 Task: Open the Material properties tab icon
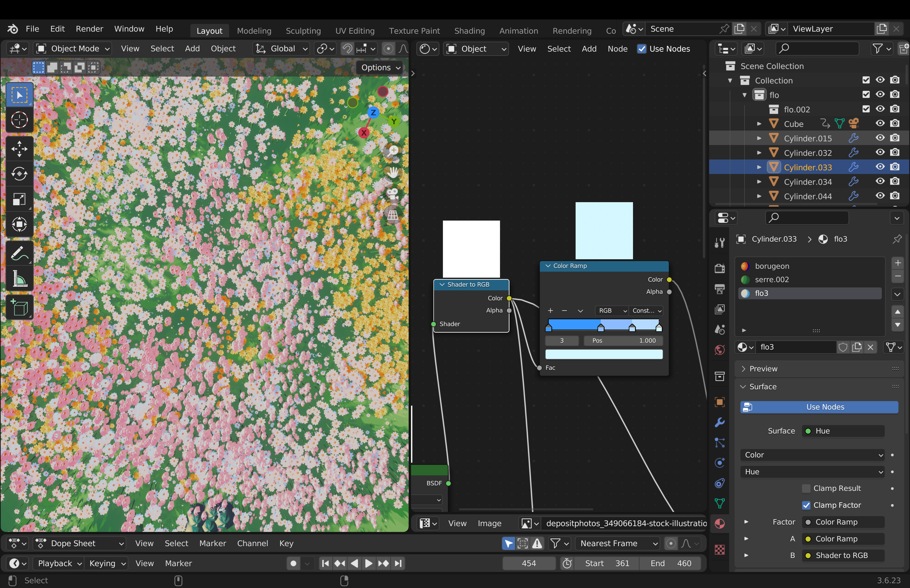[720, 524]
